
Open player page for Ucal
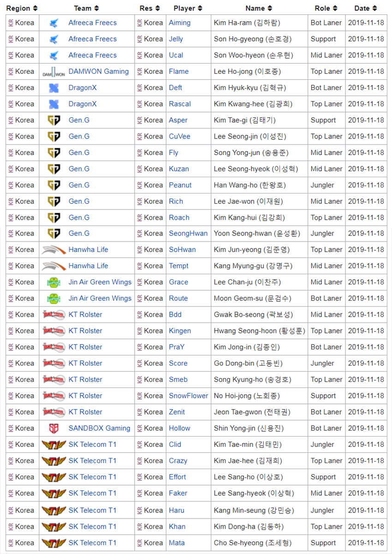click(176, 55)
